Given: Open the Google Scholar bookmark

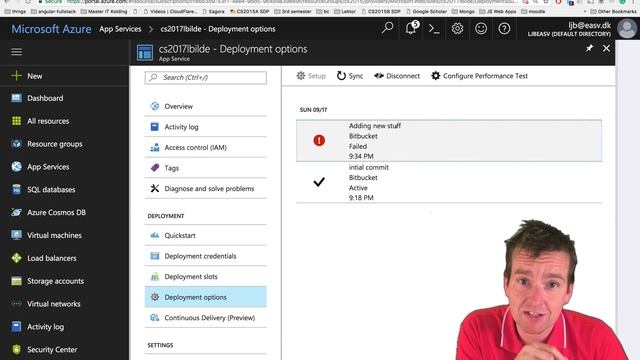Looking at the screenshot, I should point(426,11).
